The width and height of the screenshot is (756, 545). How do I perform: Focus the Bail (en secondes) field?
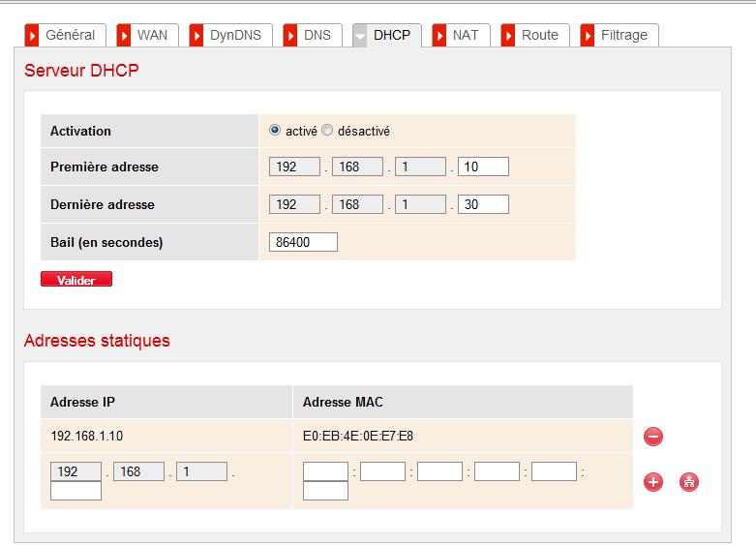click(303, 242)
